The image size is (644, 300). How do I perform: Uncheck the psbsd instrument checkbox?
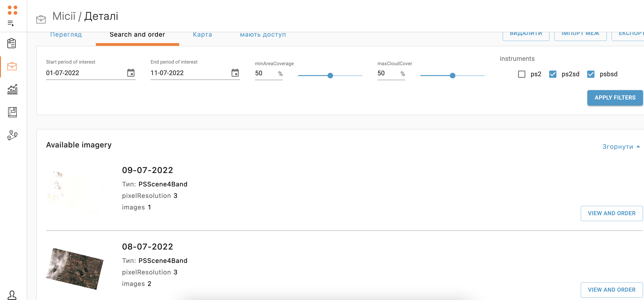pyautogui.click(x=591, y=74)
